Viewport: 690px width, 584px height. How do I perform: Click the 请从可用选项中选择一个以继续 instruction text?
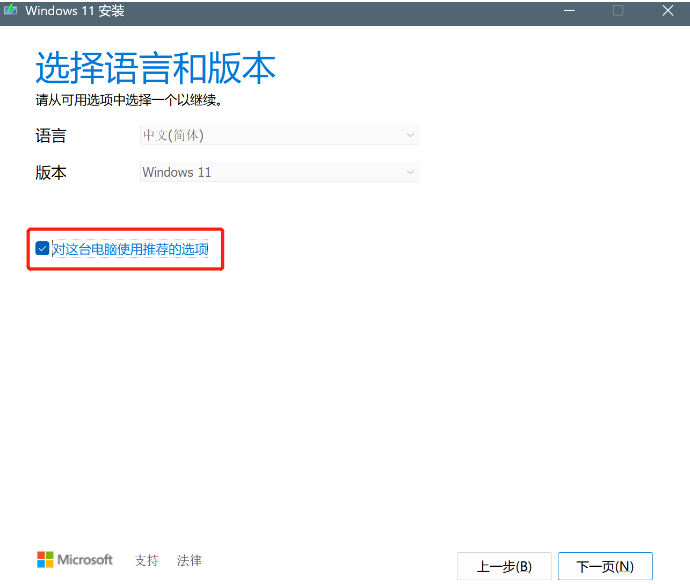128,100
